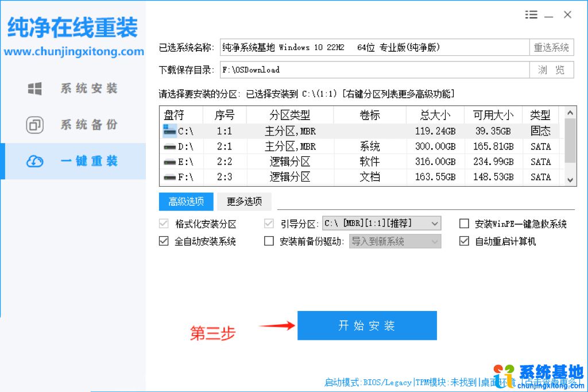Click the 盘符 column header
The height and width of the screenshot is (392, 588).
click(181, 115)
